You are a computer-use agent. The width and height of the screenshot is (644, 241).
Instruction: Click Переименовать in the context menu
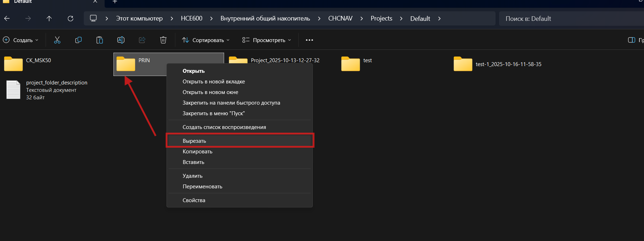coord(240,187)
